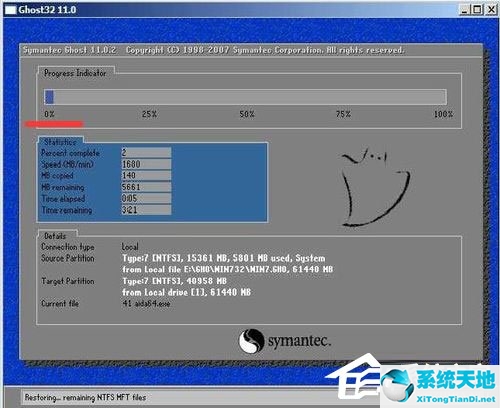The image size is (500, 408).
Task: Click the Ghost32 window title icon
Action: point(10,10)
